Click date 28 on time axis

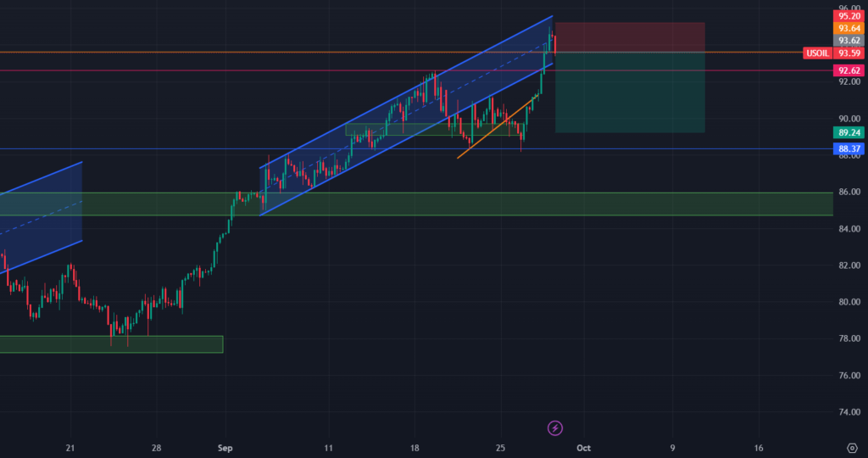tap(156, 448)
